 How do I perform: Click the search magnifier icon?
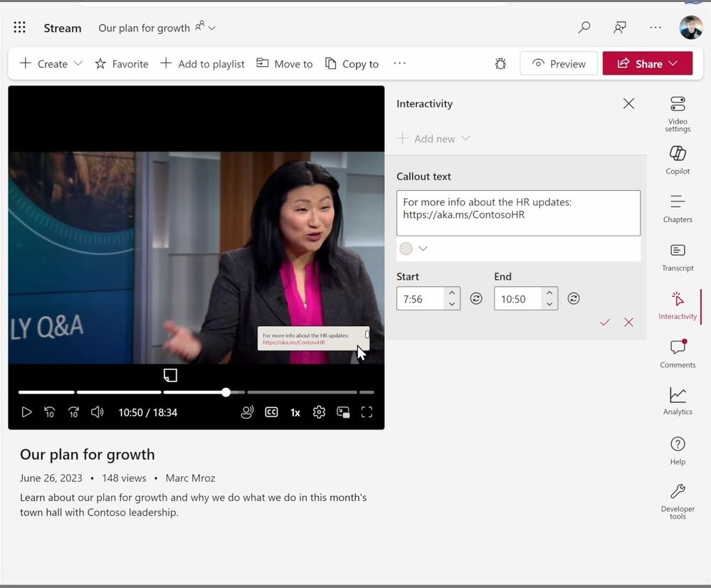584,28
